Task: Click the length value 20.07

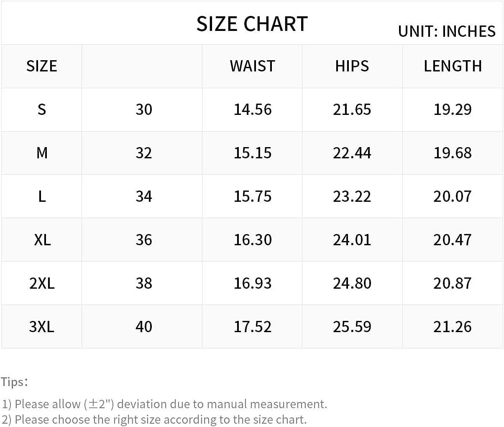Action: click(453, 196)
